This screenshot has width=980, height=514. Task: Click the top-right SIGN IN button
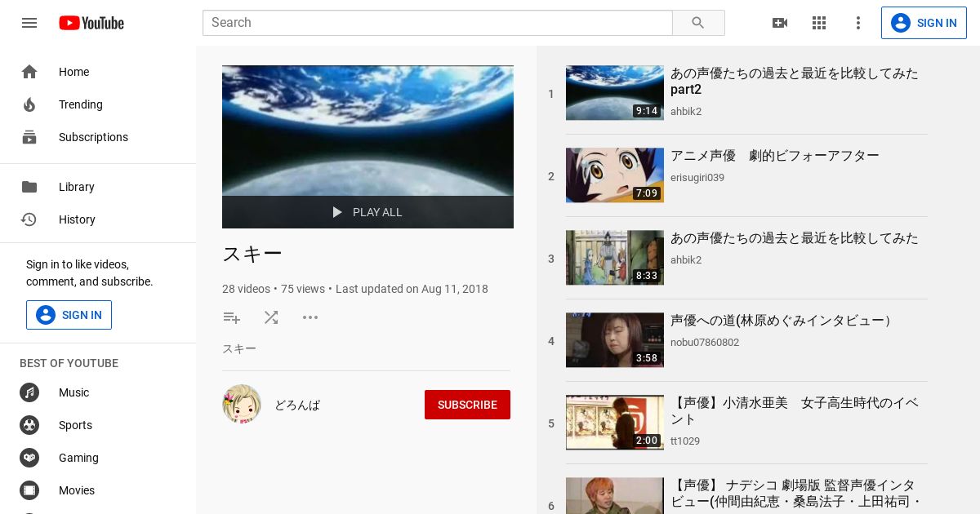(924, 23)
